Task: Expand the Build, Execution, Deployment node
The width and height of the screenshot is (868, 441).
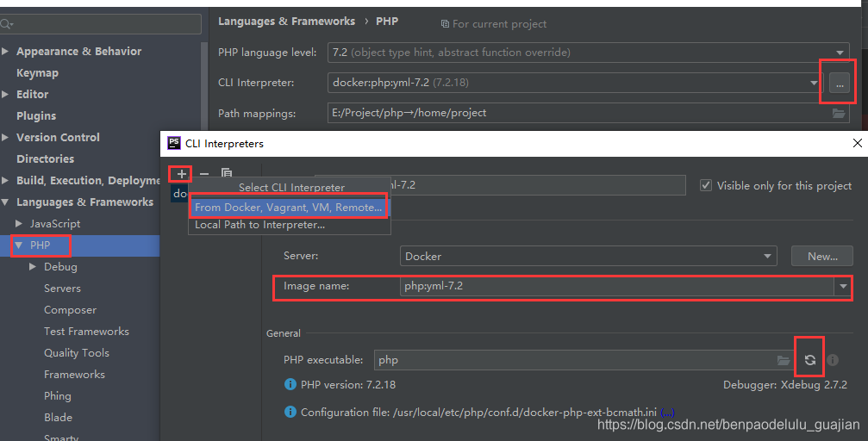Action: 5,180
